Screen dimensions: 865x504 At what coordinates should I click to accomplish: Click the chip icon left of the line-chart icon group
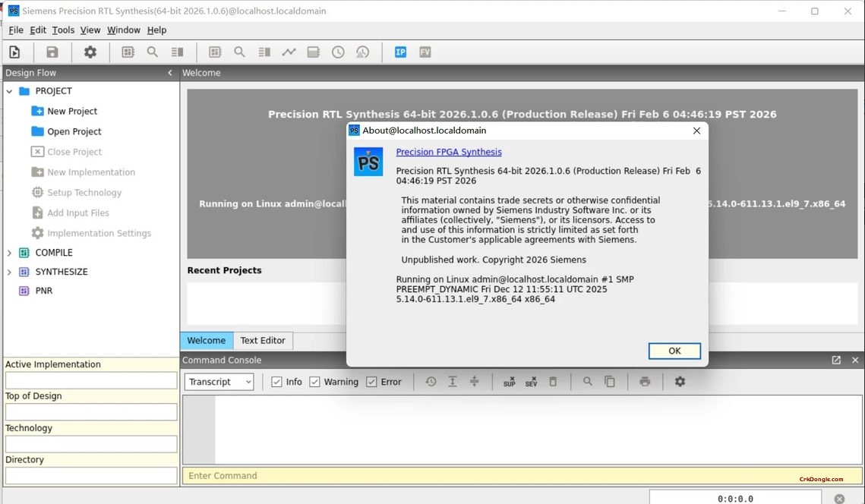(215, 52)
